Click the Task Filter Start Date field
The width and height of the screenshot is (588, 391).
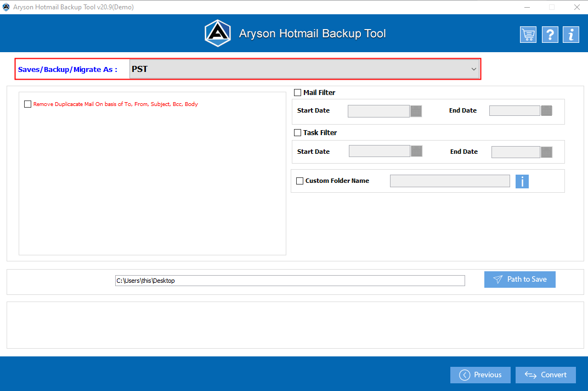(380, 151)
